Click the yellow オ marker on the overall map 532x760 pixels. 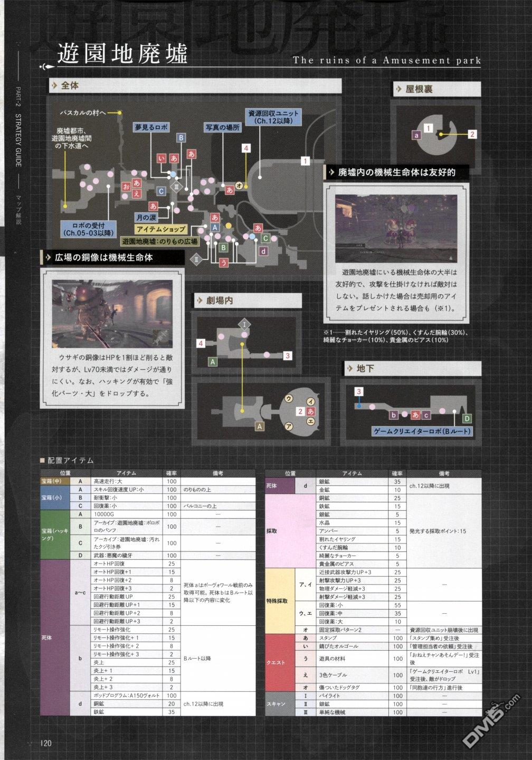pos(239,185)
